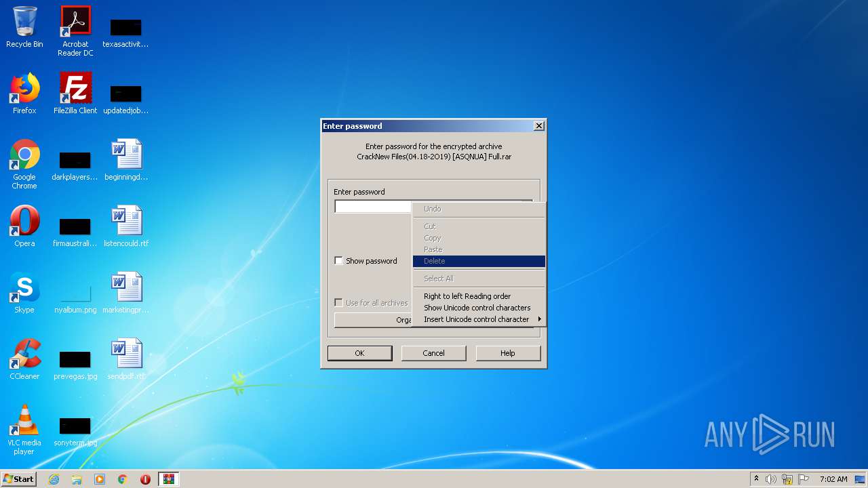Select the marketingpr... Word document
Viewport: 868px width, 488px height.
[126, 293]
